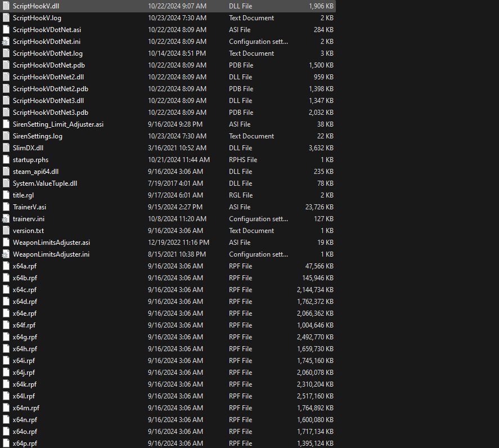
Task: Click the 2,517,160 KB size cell
Action: (315, 396)
